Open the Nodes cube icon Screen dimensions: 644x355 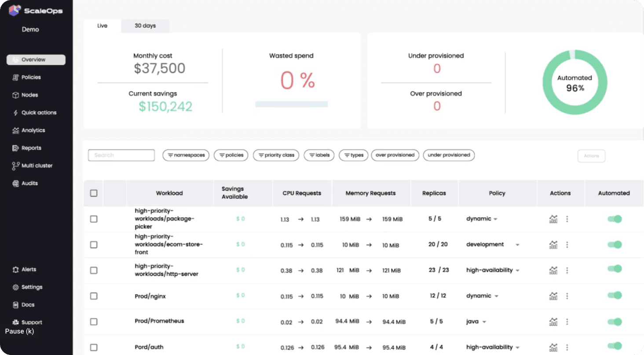click(16, 95)
